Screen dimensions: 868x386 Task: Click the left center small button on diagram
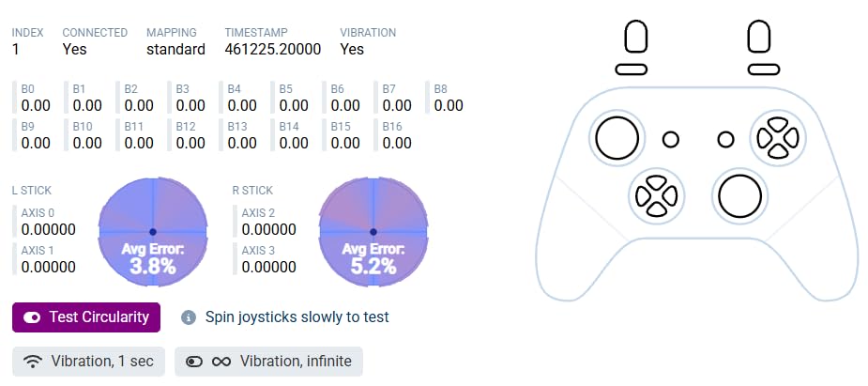[x=670, y=139]
